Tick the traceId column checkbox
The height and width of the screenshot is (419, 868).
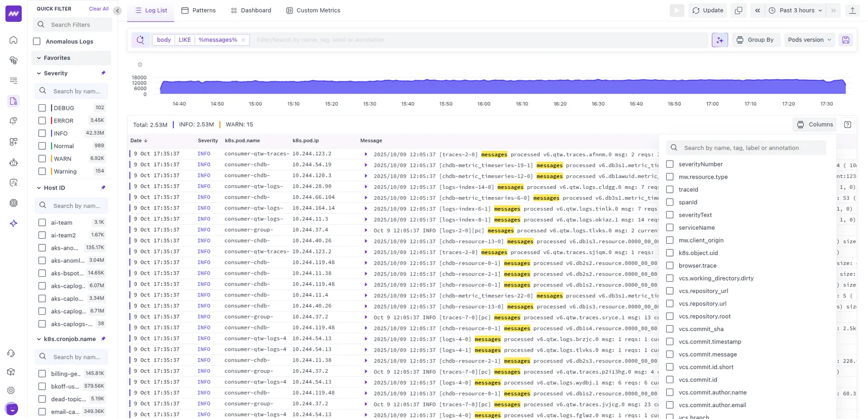[670, 189]
